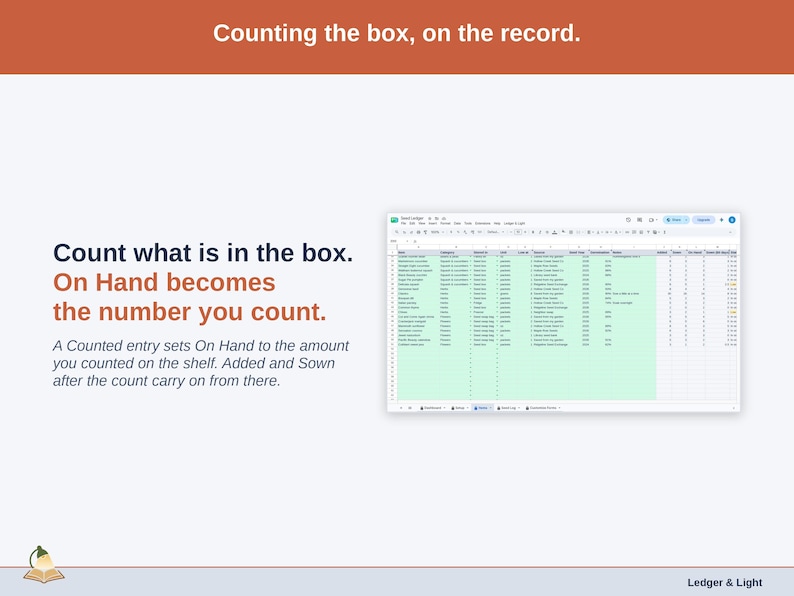Open the comments panel icon
The image size is (794, 596).
[640, 220]
